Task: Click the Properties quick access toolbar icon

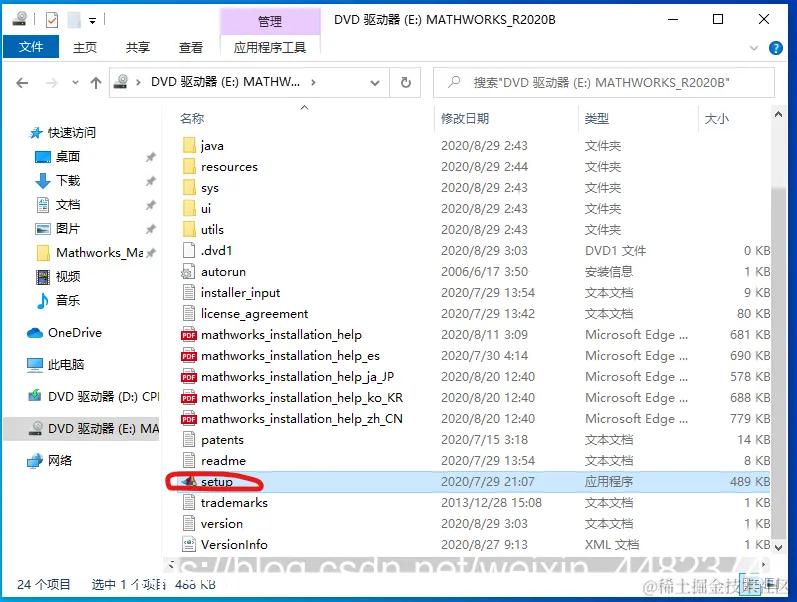Action: point(52,20)
